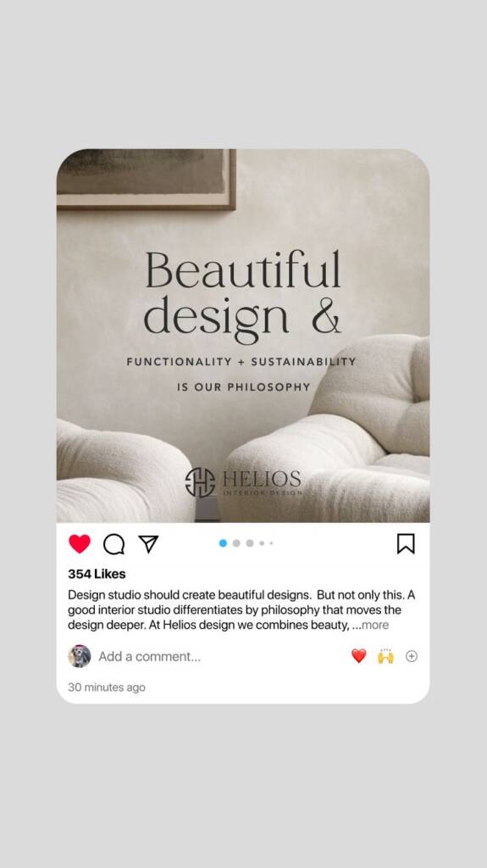Go to second carousel slide dot
Viewport: 487px width, 868px height.
(236, 543)
